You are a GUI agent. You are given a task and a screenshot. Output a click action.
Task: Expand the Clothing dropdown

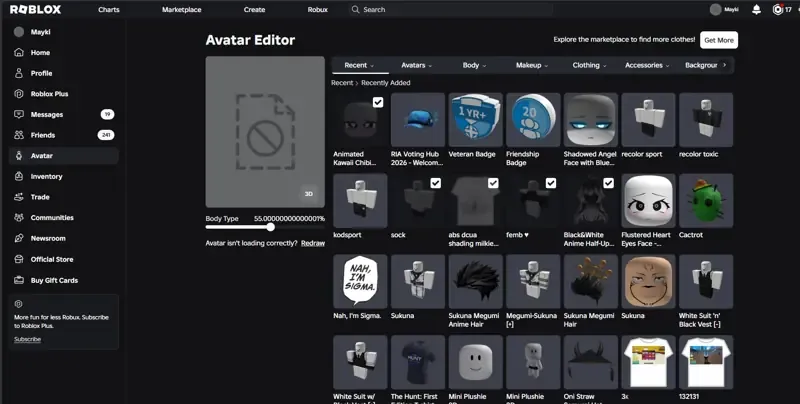(x=589, y=65)
